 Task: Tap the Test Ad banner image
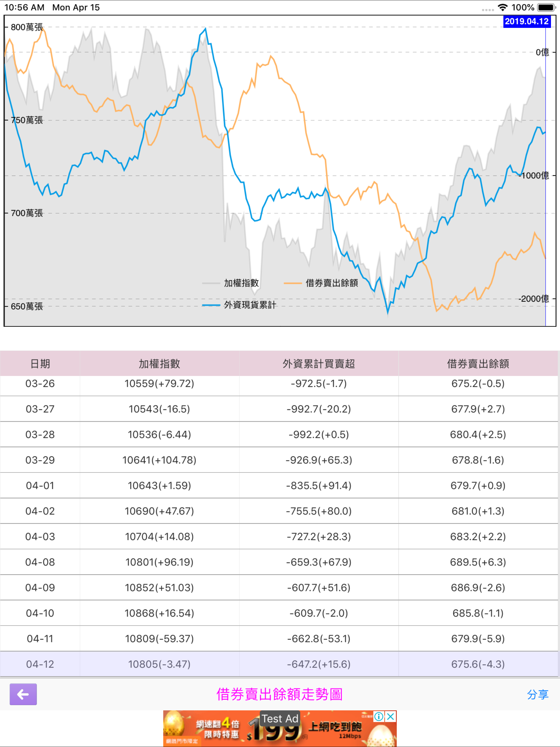[x=280, y=728]
